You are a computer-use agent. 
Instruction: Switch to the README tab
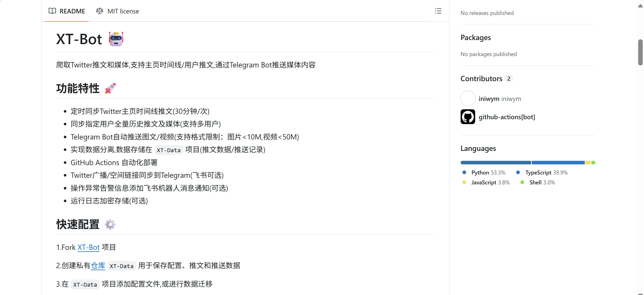point(67,11)
